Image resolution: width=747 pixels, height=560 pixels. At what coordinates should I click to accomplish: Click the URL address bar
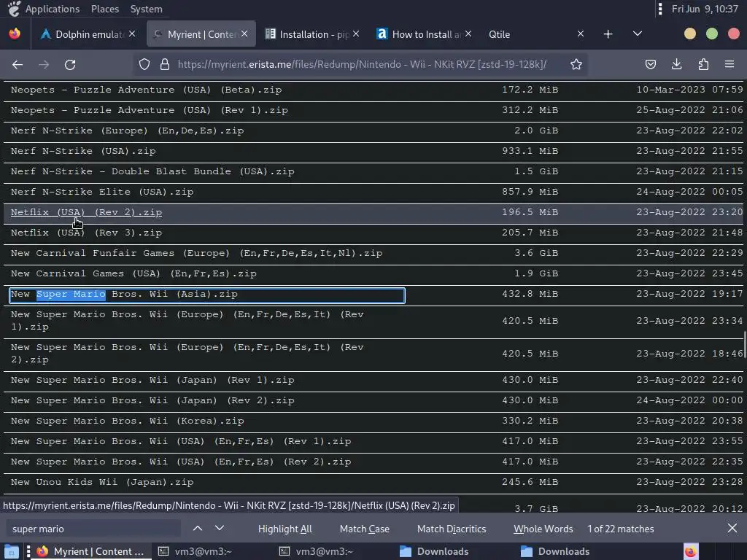pos(362,64)
